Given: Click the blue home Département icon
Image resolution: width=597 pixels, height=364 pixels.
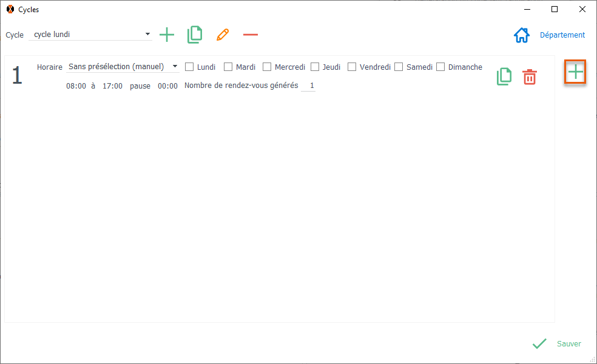Looking at the screenshot, I should [x=521, y=35].
